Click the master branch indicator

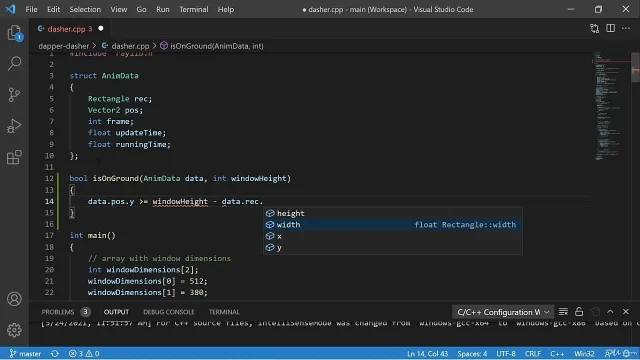pyautogui.click(x=25, y=353)
